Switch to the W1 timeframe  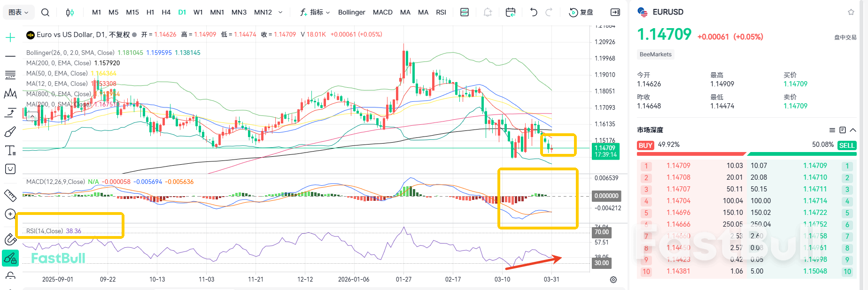pyautogui.click(x=198, y=12)
